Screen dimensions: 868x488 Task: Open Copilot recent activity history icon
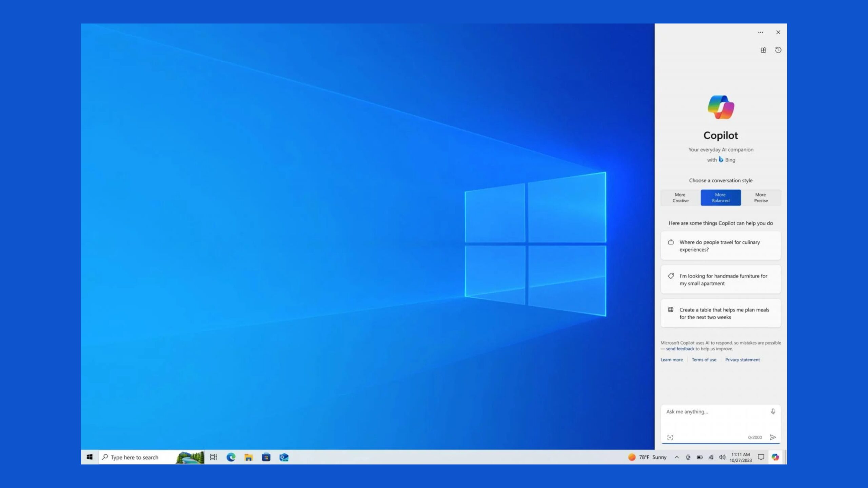(778, 50)
